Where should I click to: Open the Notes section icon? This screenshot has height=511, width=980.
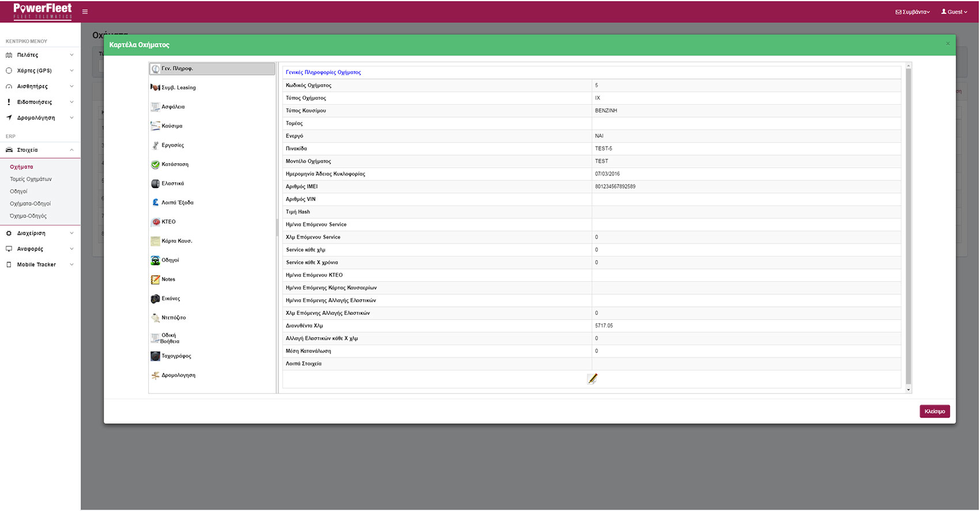(155, 280)
